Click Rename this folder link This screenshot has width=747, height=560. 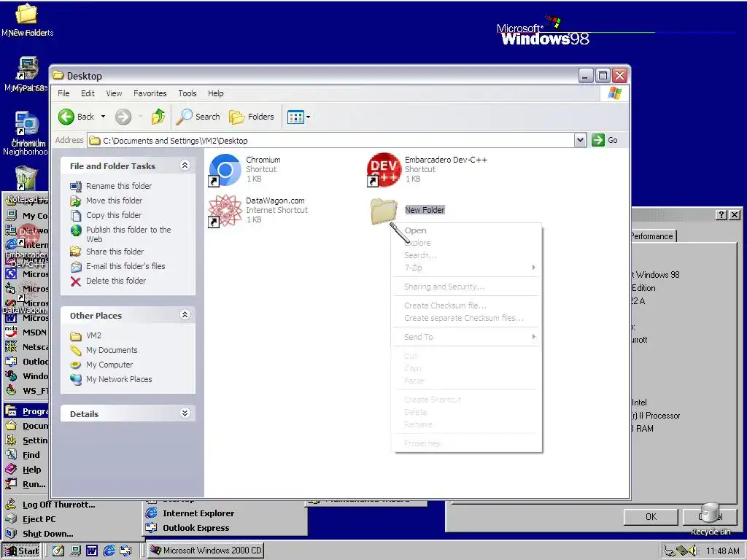[119, 186]
